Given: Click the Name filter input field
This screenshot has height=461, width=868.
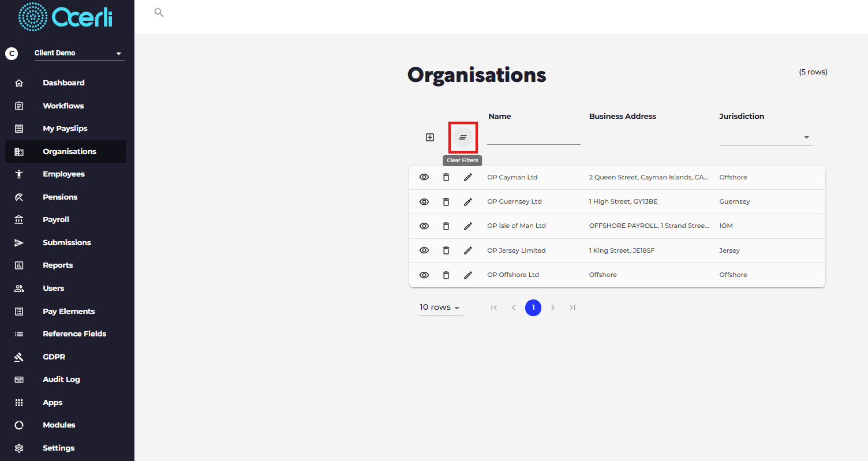Looking at the screenshot, I should [x=534, y=137].
